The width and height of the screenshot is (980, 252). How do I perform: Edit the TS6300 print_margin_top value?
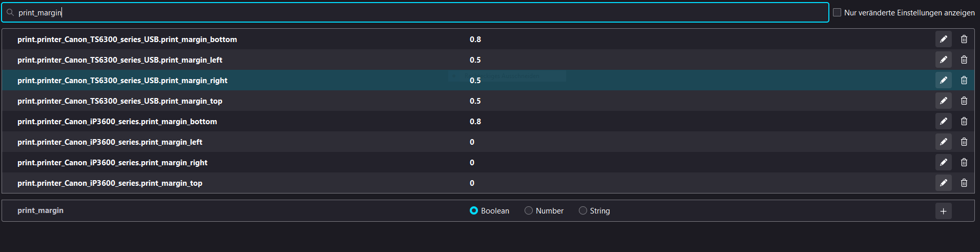(943, 101)
